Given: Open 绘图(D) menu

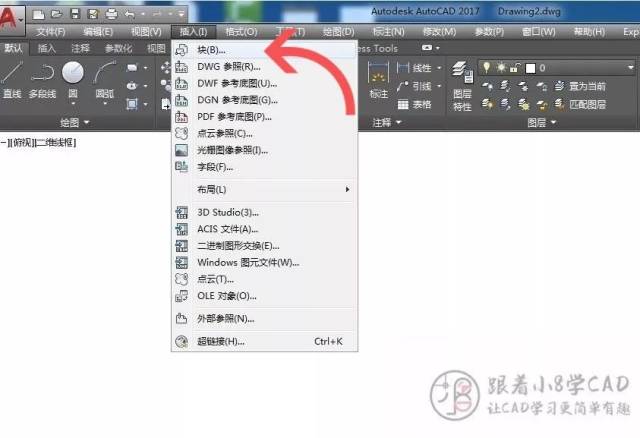Looking at the screenshot, I should click(338, 32).
